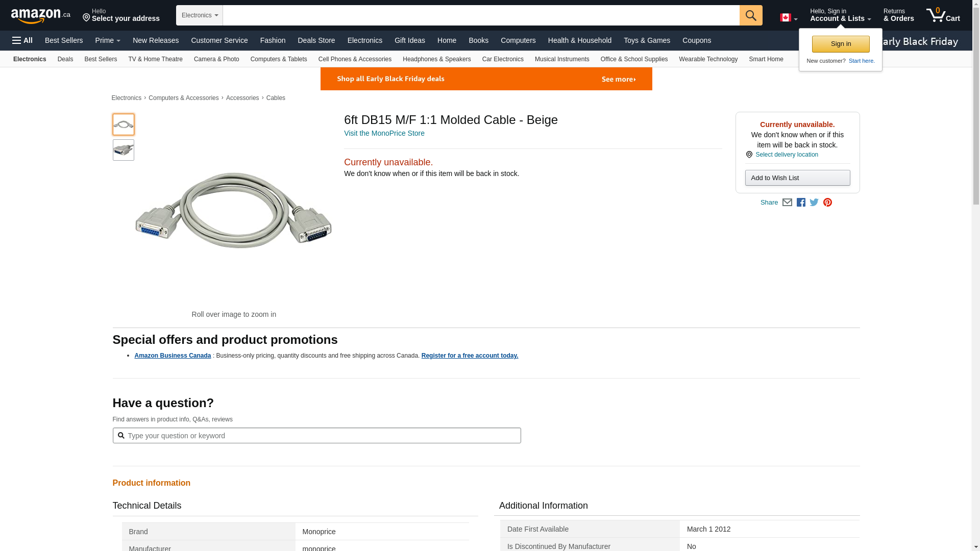The width and height of the screenshot is (980, 551).
Task: Click the Amazon.ca logo
Action: 40,15
